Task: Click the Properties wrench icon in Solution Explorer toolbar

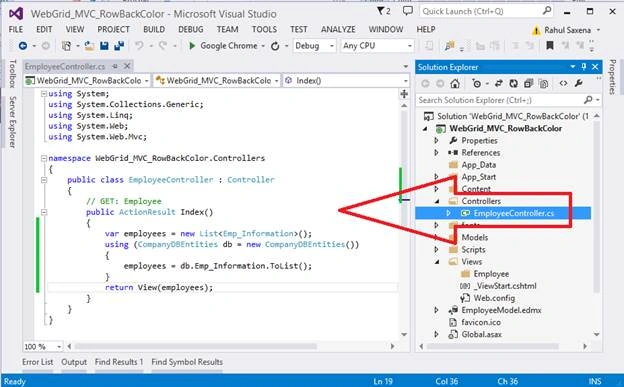Action: point(578,83)
